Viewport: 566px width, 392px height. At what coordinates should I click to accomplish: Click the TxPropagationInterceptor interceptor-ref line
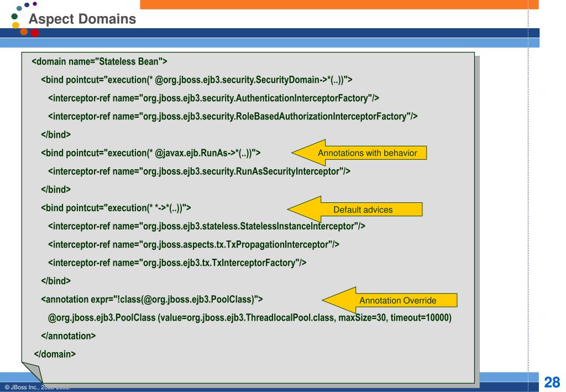(x=193, y=245)
